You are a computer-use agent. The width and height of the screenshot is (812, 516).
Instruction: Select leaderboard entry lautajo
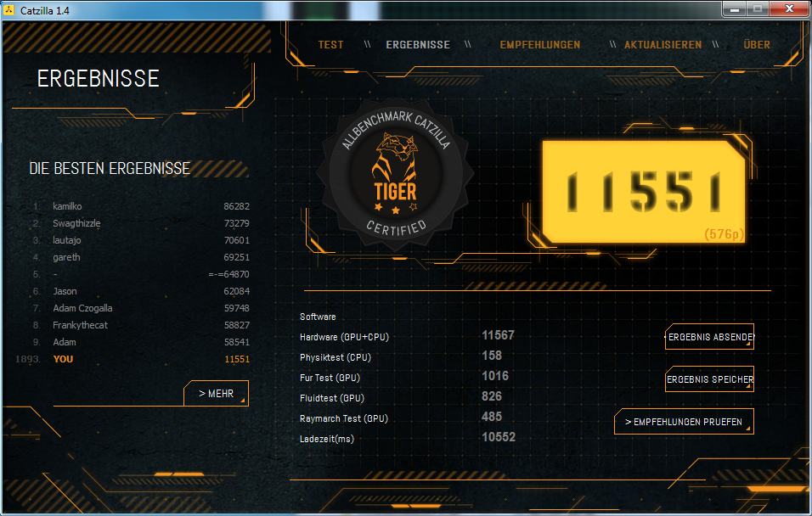(66, 240)
